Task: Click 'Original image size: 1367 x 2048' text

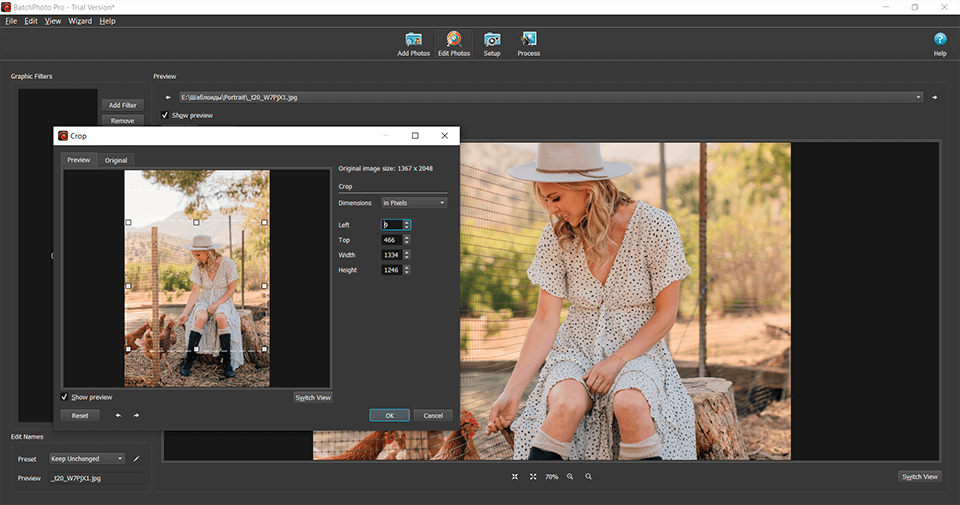Action: tap(386, 168)
